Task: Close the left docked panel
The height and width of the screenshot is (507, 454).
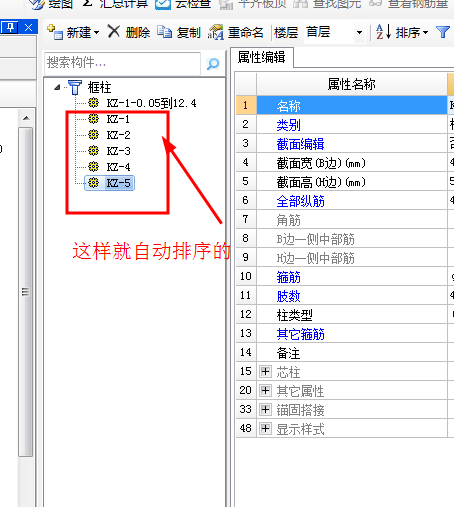Action: 29,27
